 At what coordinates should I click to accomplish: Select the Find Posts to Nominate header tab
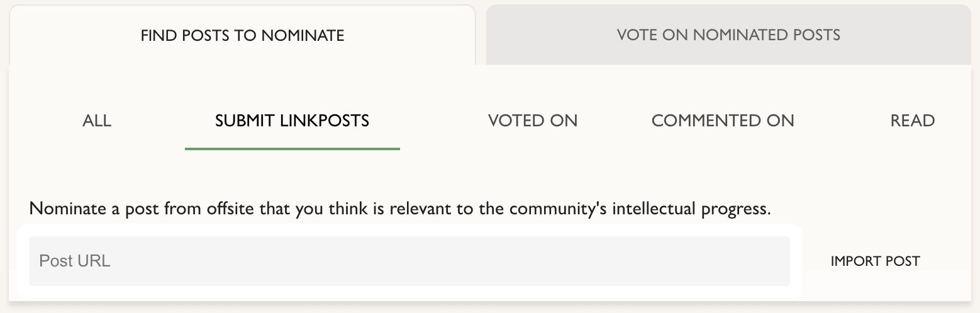click(x=242, y=35)
